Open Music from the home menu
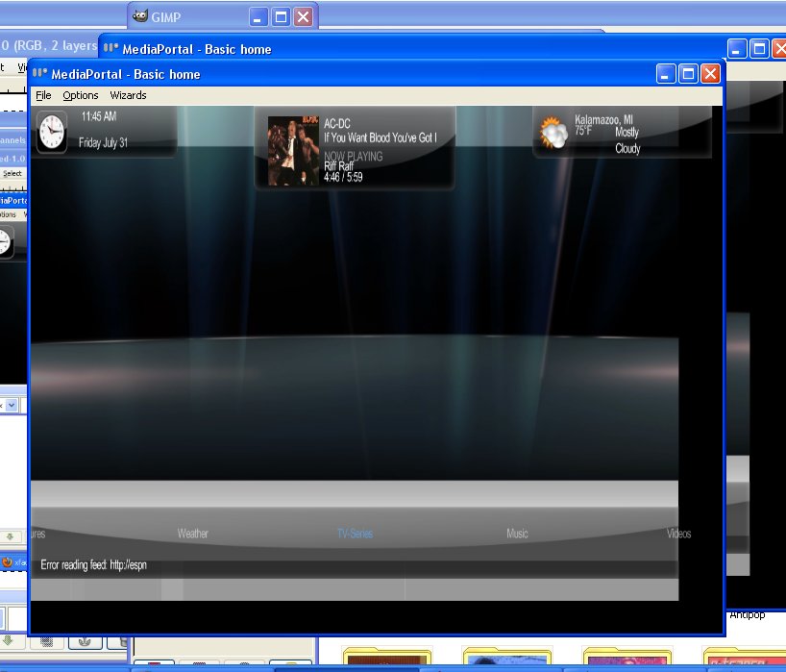The image size is (786, 672). coord(517,534)
